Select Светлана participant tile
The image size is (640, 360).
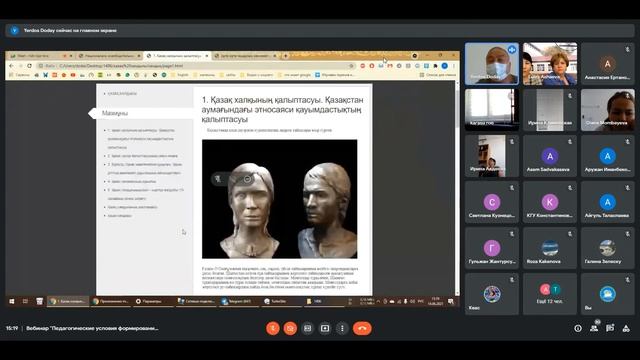(492, 202)
